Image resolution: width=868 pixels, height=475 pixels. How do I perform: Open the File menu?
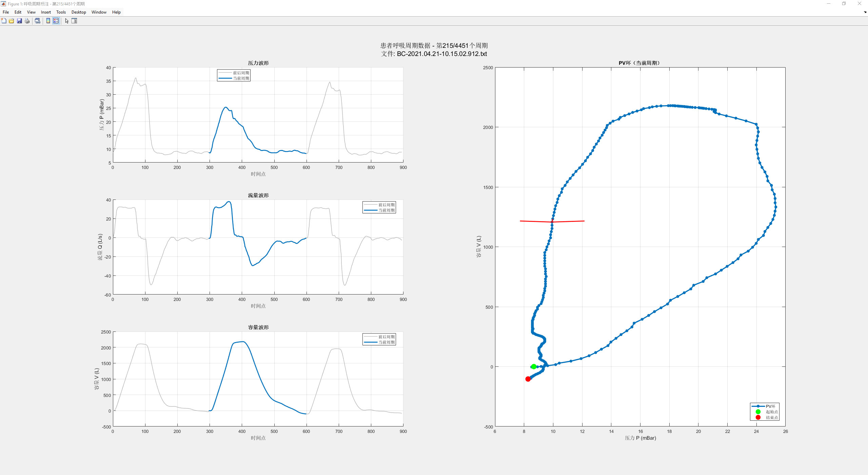pyautogui.click(x=6, y=12)
